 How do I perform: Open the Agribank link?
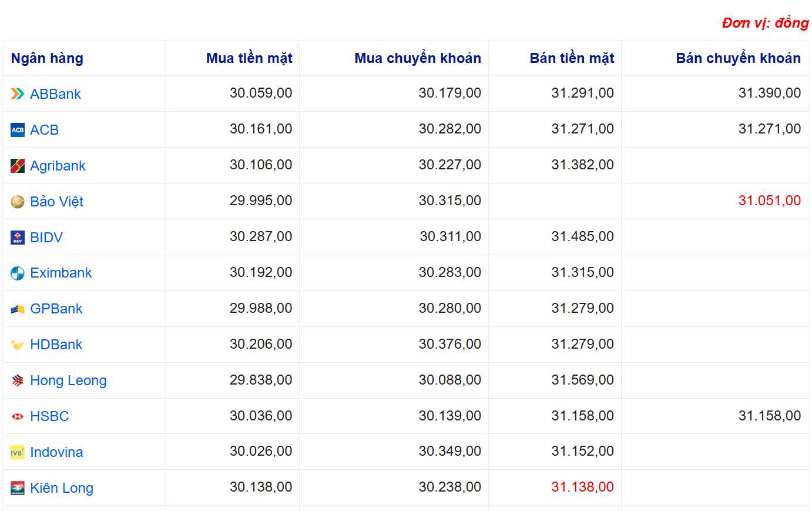(x=58, y=166)
